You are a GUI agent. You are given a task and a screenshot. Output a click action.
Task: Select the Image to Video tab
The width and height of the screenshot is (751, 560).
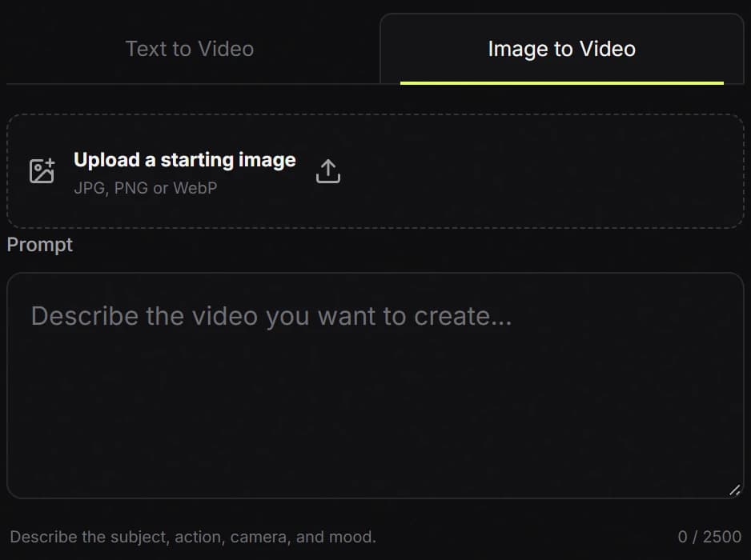point(562,49)
